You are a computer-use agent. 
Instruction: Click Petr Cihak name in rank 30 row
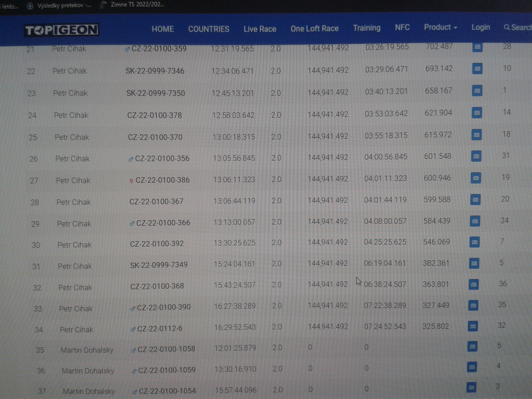(75, 245)
